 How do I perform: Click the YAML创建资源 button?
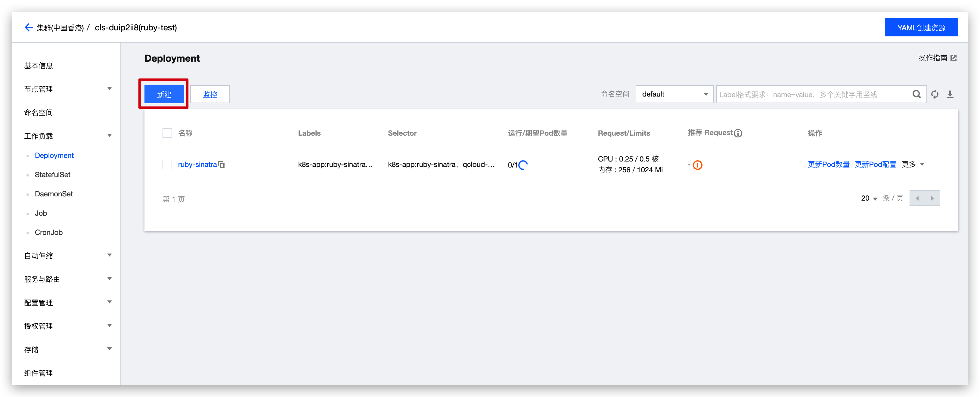tap(921, 27)
